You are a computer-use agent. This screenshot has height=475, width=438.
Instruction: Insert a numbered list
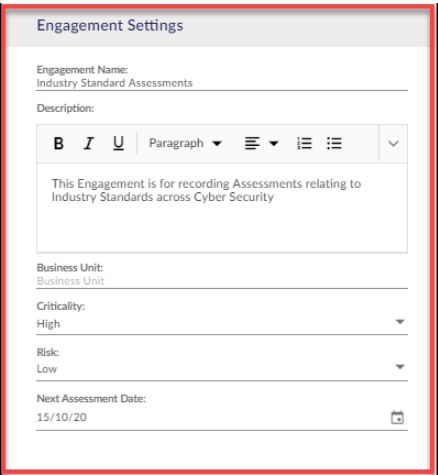(304, 144)
